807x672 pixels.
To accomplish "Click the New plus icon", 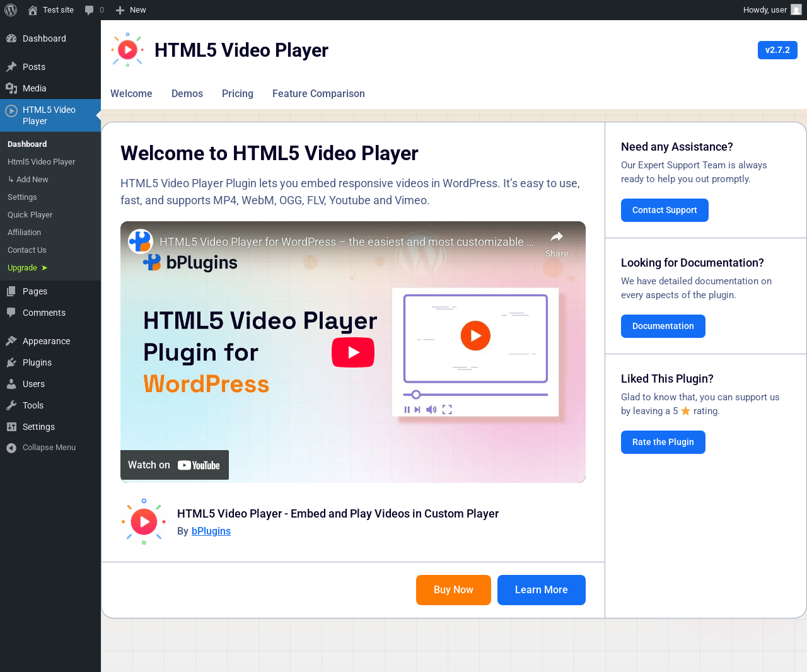I will [120, 10].
